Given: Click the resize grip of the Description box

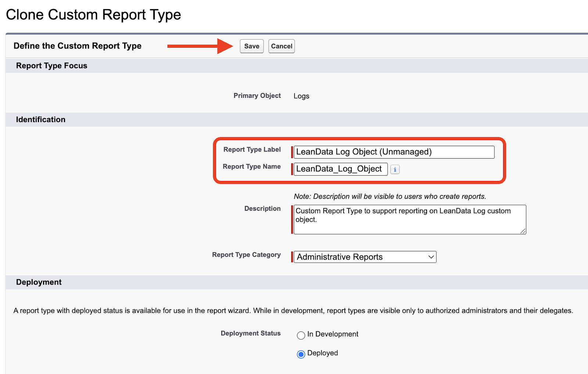Looking at the screenshot, I should coord(523,231).
